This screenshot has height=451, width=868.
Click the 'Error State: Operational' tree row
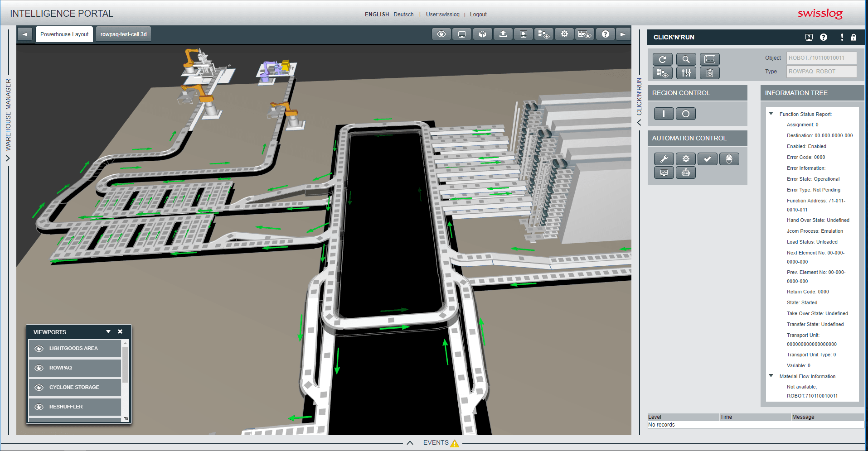[813, 179]
